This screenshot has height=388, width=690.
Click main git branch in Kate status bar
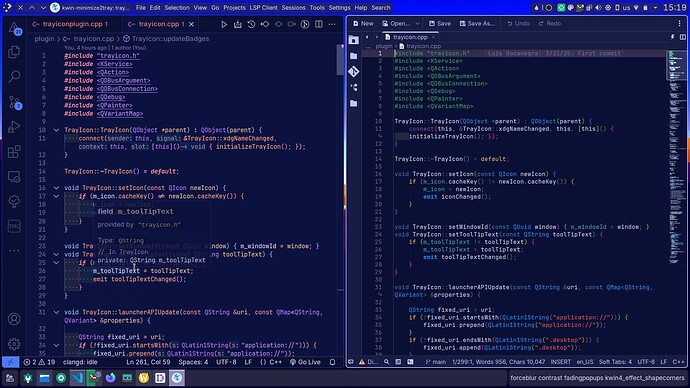point(436,362)
